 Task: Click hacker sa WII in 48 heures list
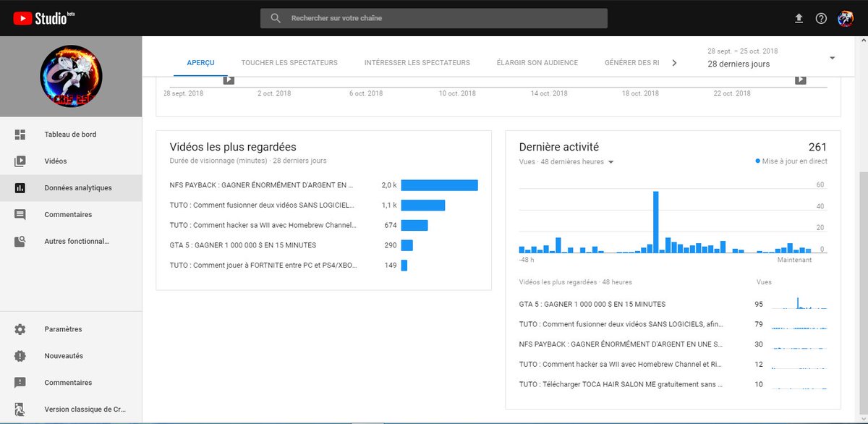click(x=621, y=364)
